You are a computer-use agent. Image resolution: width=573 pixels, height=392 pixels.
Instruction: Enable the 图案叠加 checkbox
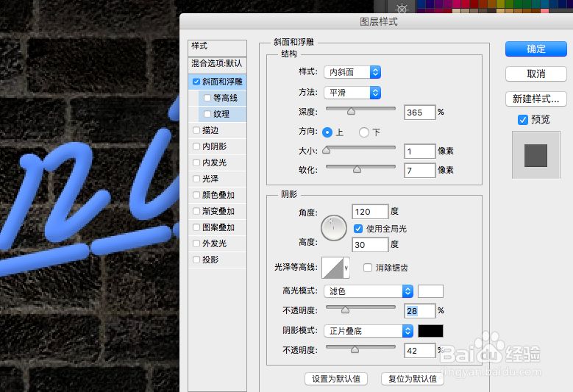(196, 227)
